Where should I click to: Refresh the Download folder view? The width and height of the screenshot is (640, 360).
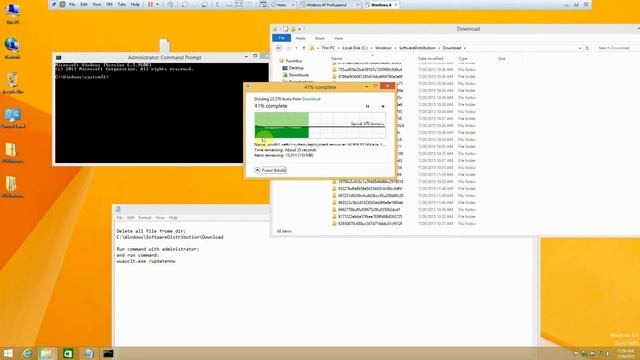(587, 48)
